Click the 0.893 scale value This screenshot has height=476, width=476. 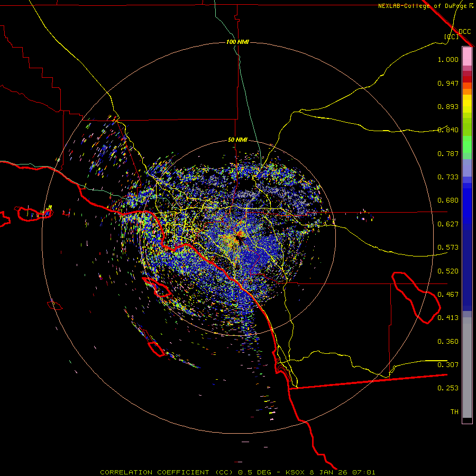(448, 106)
